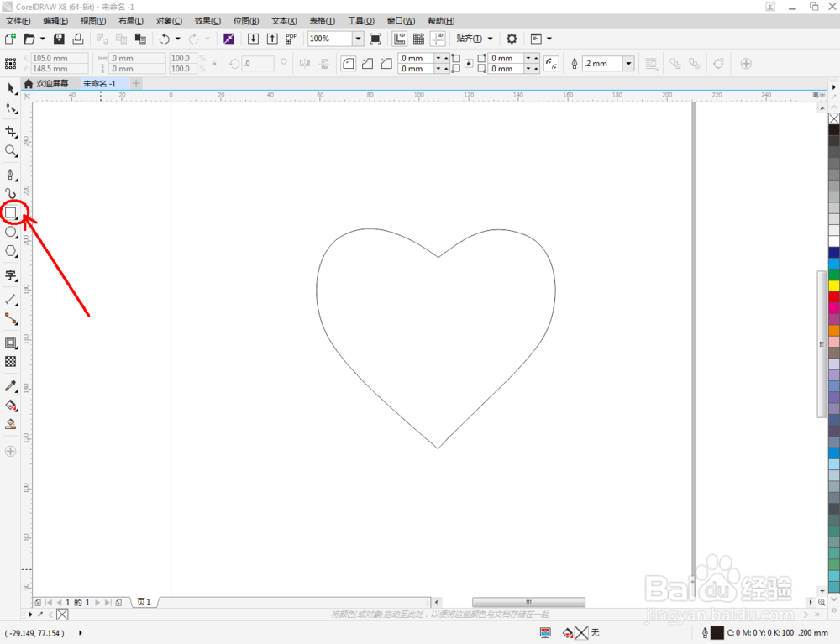Select the Chamfered corner option
This screenshot has height=644, width=840.
click(386, 64)
